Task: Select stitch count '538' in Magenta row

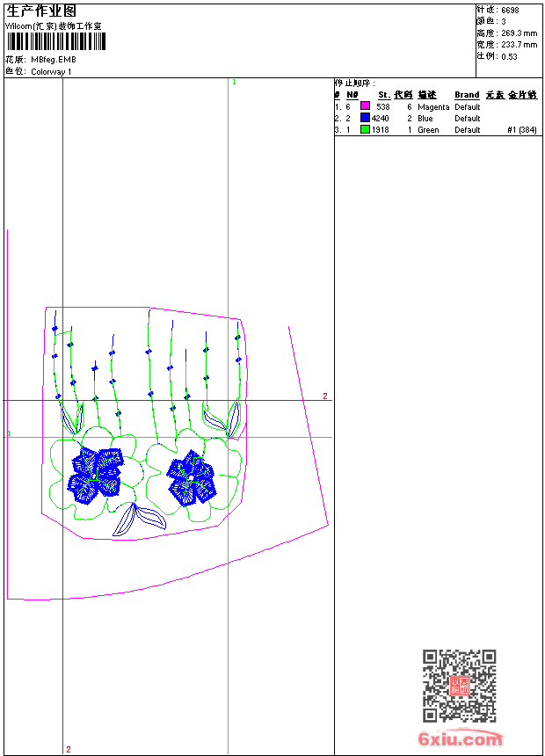Action: 383,106
